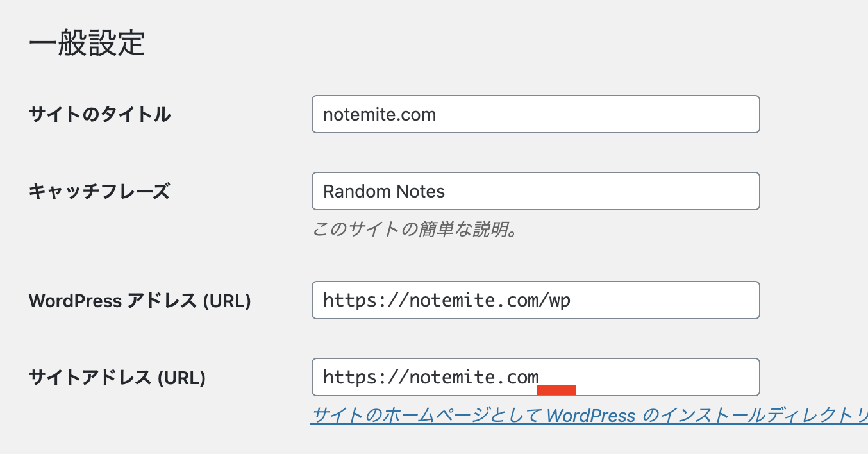Screen dimensions: 868x454
Task: Click the 一般設定 page heading
Action: point(87,43)
